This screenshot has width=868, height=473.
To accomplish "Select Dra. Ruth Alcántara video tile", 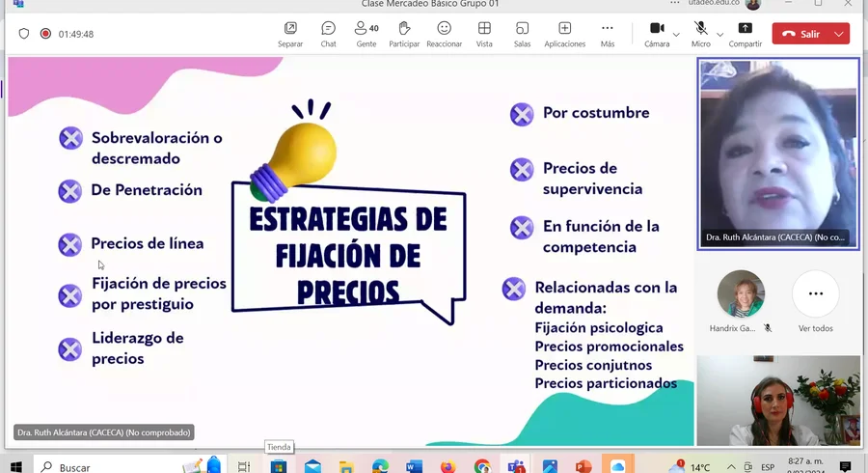I will click(777, 154).
